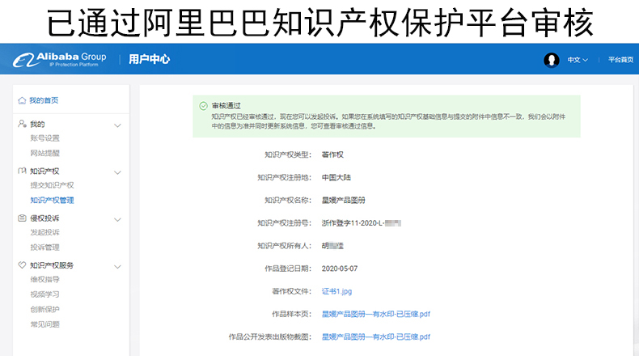Click the registration number 浙作登字11-2020-L
The width and height of the screenshot is (639, 364).
point(361,223)
